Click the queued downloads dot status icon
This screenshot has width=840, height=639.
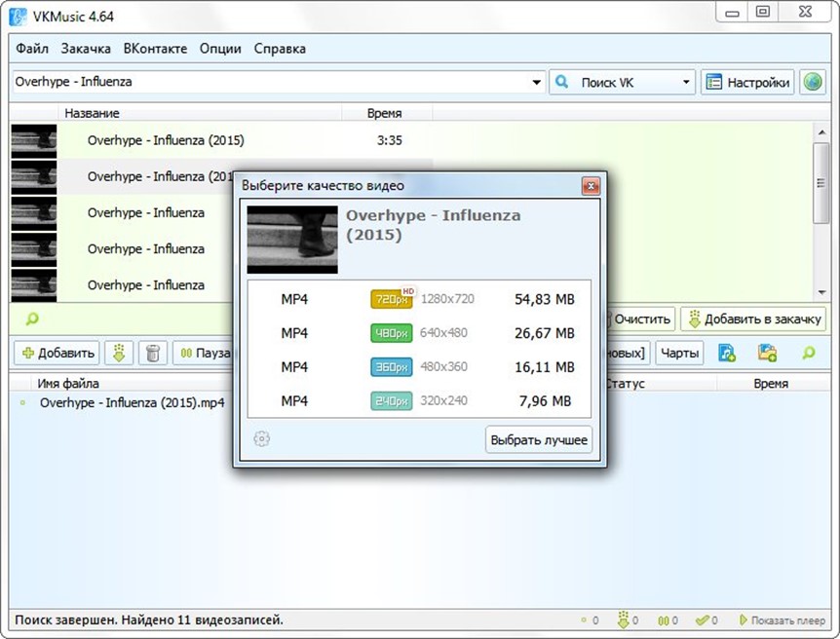pyautogui.click(x=584, y=620)
